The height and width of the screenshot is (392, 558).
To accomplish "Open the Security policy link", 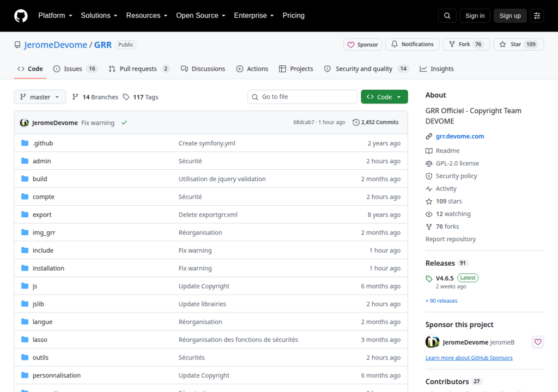I will pyautogui.click(x=456, y=176).
